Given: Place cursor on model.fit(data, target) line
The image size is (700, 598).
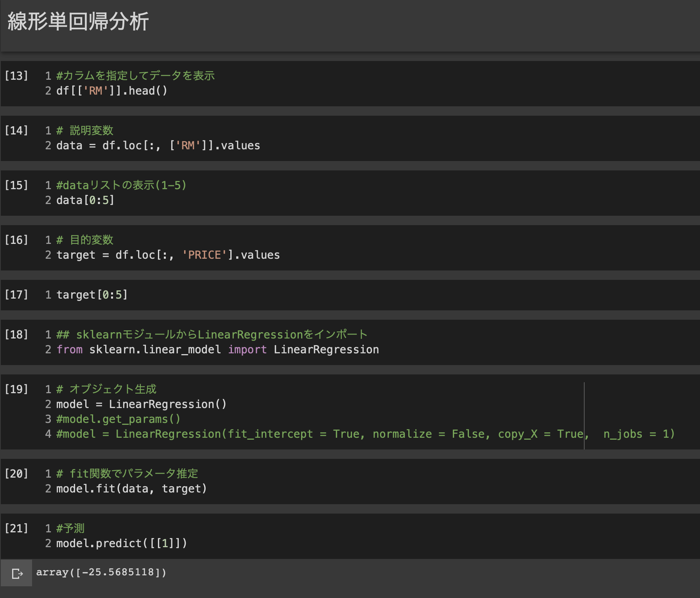Looking at the screenshot, I should click(x=132, y=489).
